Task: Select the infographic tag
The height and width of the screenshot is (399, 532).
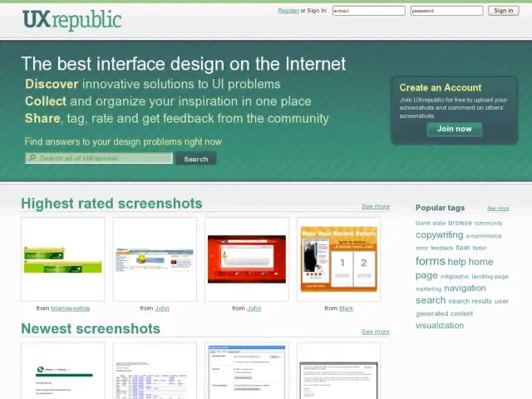Action: click(x=455, y=277)
